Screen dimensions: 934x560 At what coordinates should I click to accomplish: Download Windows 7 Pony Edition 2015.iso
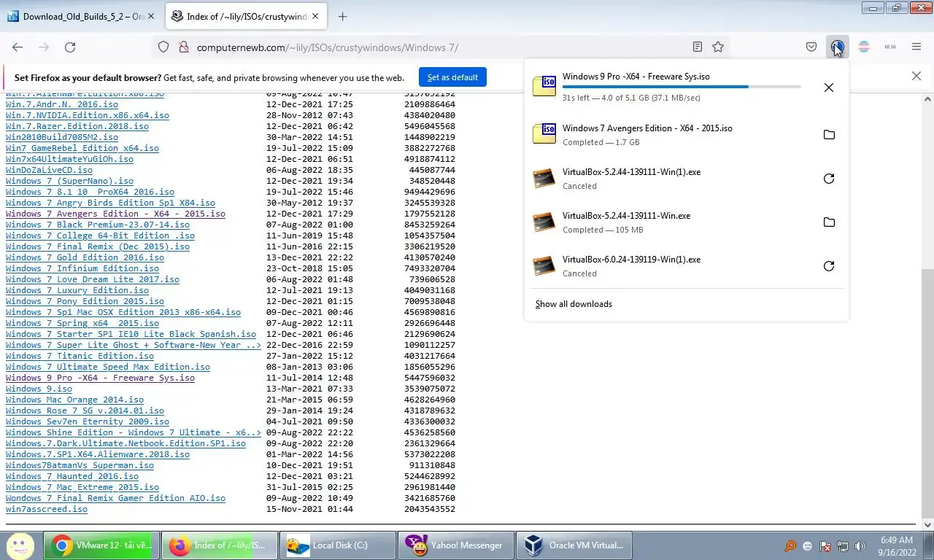coord(85,301)
